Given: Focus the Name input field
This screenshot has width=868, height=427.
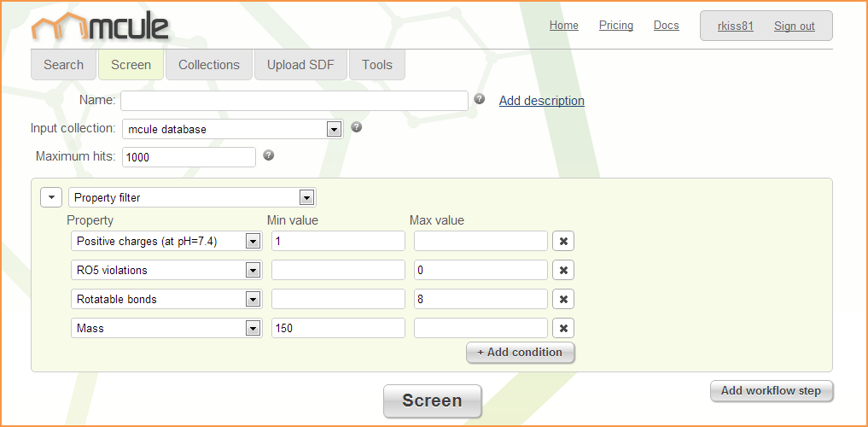Looking at the screenshot, I should pyautogui.click(x=294, y=101).
